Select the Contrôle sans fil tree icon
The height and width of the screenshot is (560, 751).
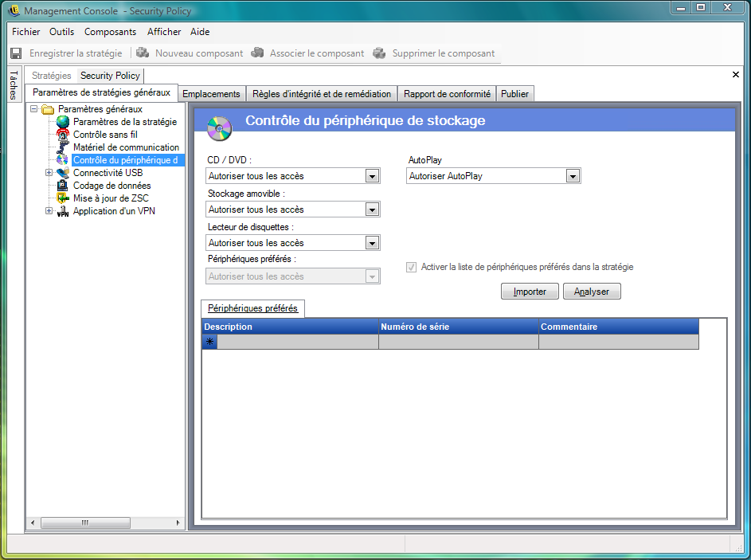[x=63, y=135]
